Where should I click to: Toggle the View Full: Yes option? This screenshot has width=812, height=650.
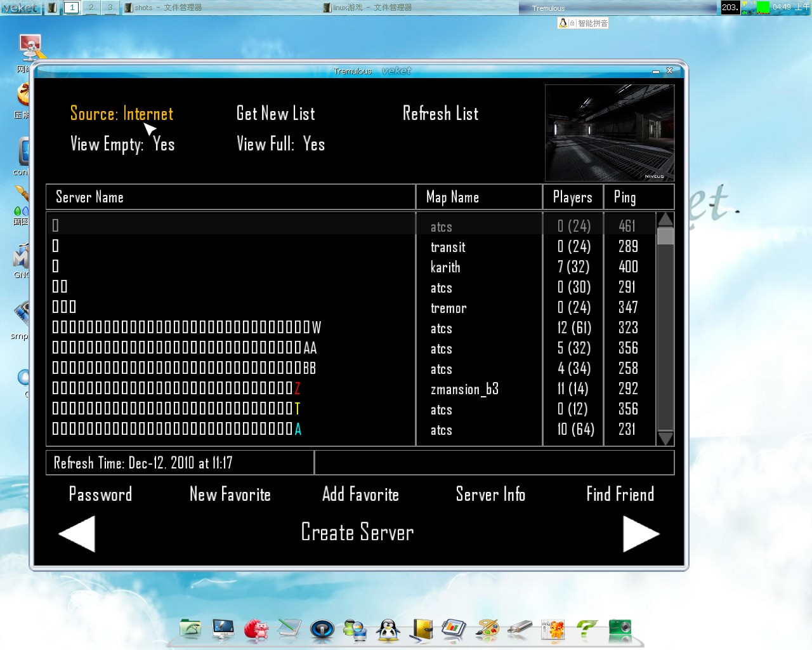281,144
